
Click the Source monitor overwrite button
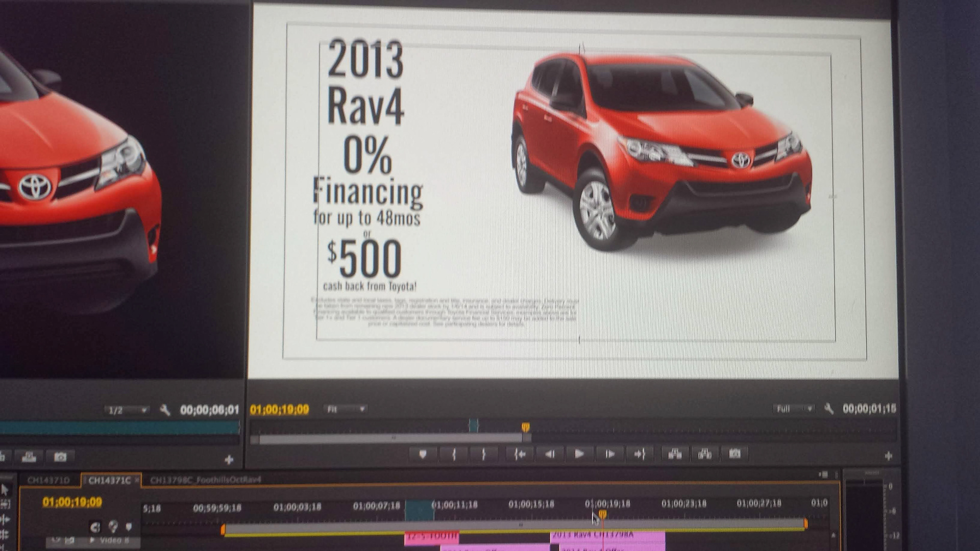coord(29,457)
